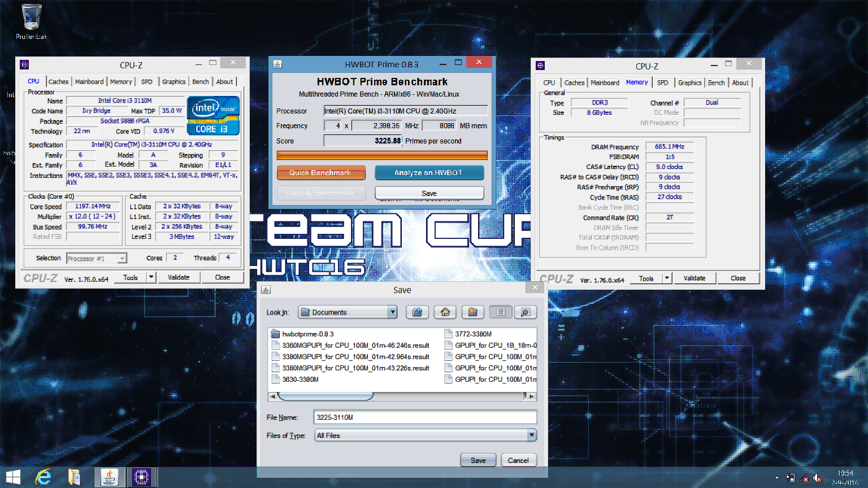Viewport: 868px width, 488px height.
Task: Open the Processor #1 selection dropdown
Action: [x=122, y=258]
